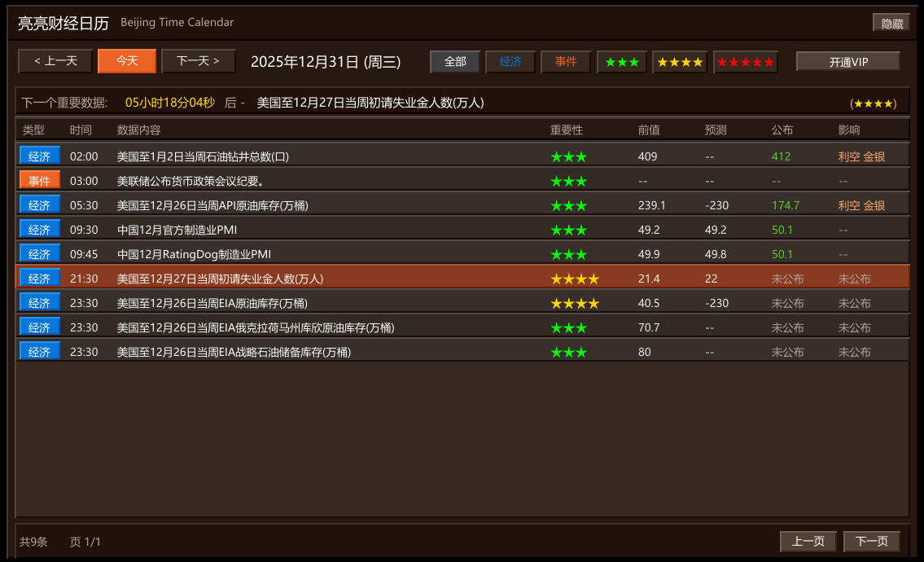
Task: Filter by four yellow stars importance
Action: (x=679, y=62)
